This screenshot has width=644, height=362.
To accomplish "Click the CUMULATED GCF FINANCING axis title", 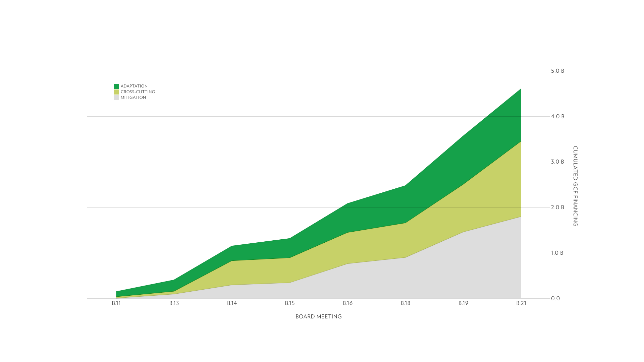I will (575, 186).
